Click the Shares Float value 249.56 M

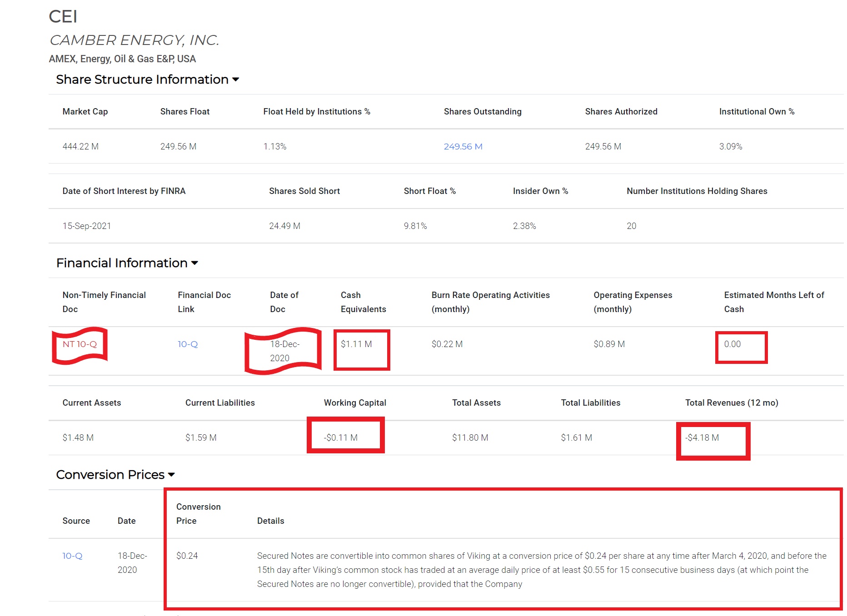[178, 147]
